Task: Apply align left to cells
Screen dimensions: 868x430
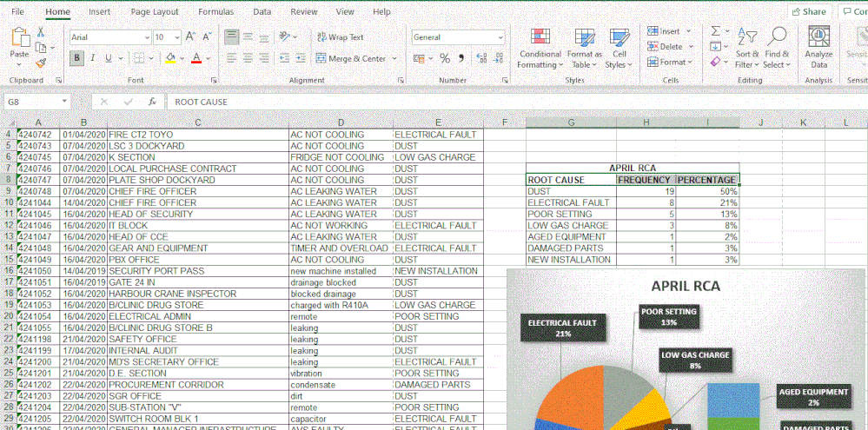Action: (x=232, y=58)
